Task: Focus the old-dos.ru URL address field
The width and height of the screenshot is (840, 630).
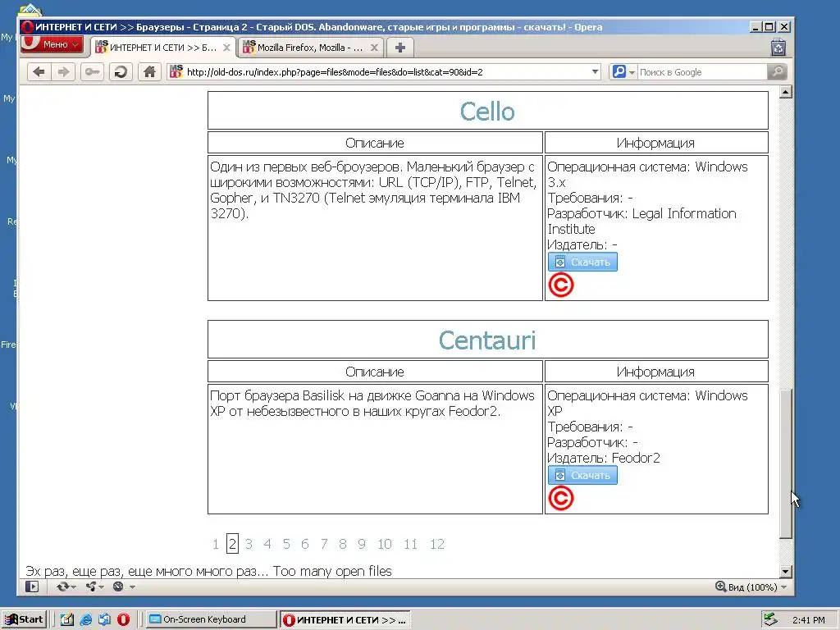Action: (385, 72)
